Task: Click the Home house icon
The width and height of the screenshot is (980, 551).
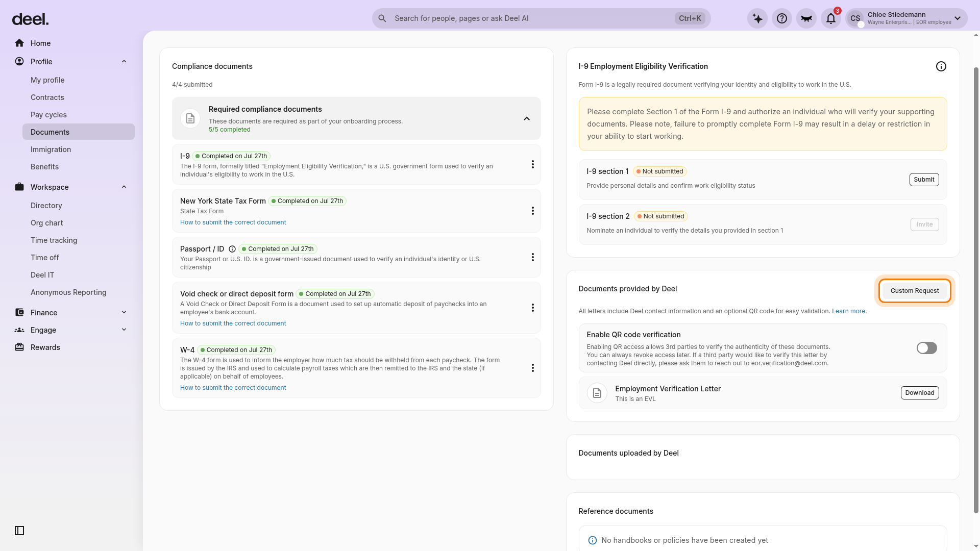Action: [19, 43]
